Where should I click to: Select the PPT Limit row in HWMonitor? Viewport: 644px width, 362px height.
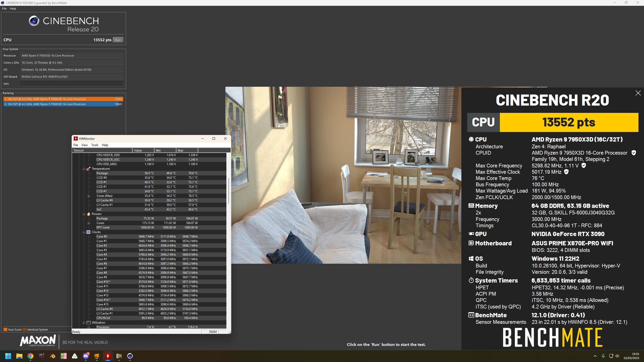point(149,228)
